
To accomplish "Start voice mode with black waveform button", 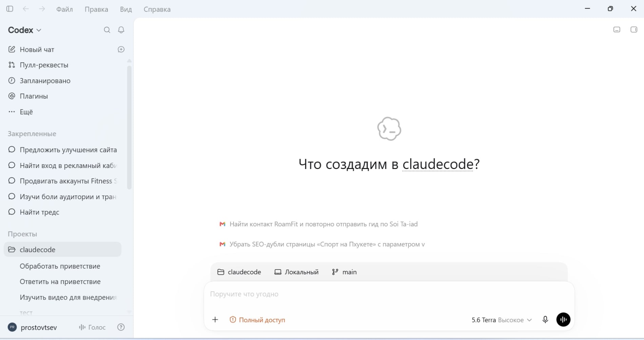I will point(563,320).
